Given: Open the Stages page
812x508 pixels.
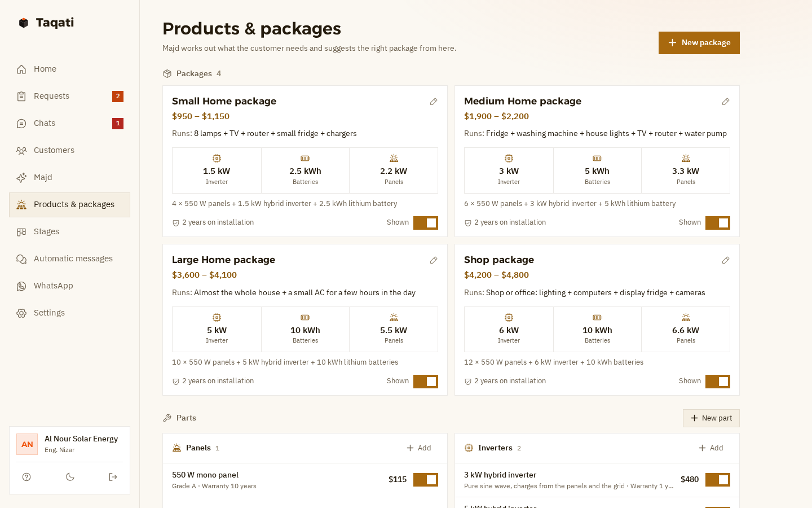Looking at the screenshot, I should pos(69,231).
